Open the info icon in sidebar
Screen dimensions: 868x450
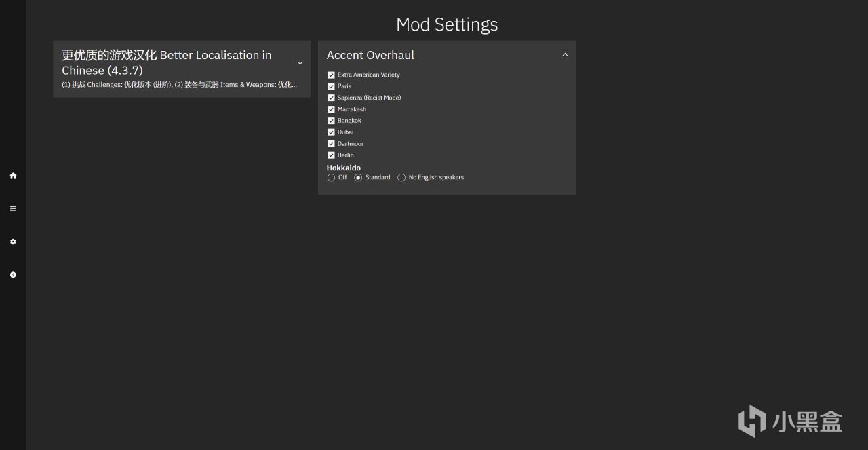(x=13, y=275)
